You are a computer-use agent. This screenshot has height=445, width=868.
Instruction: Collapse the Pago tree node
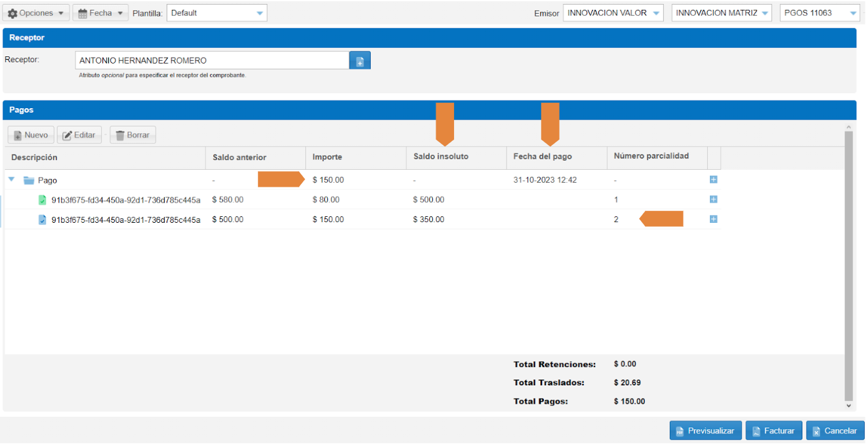tap(12, 180)
